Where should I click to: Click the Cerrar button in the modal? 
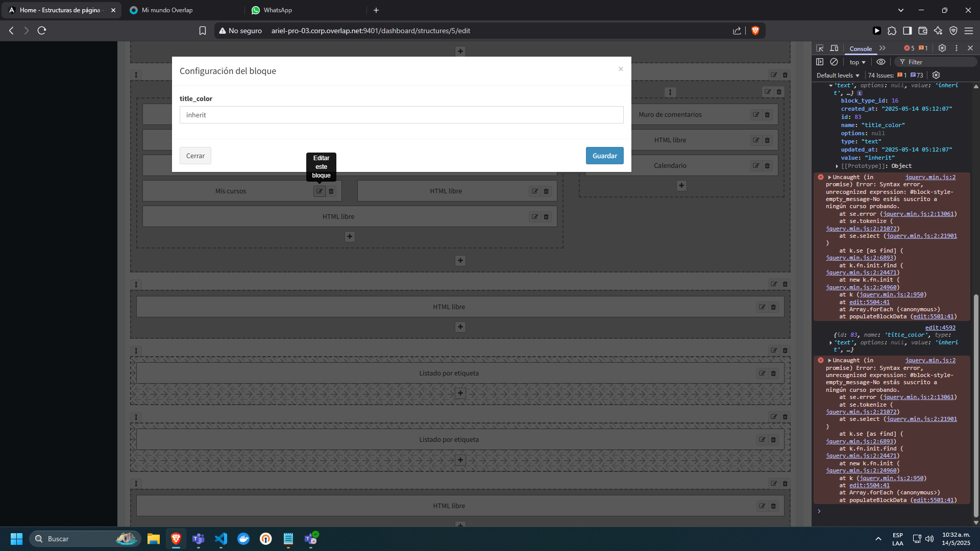click(x=195, y=156)
